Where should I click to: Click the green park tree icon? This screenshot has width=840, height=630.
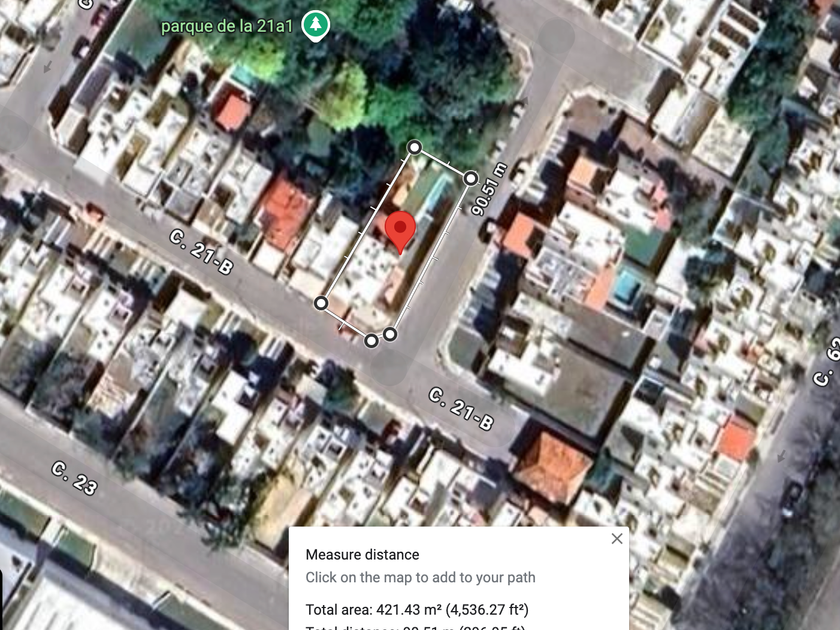click(x=316, y=26)
